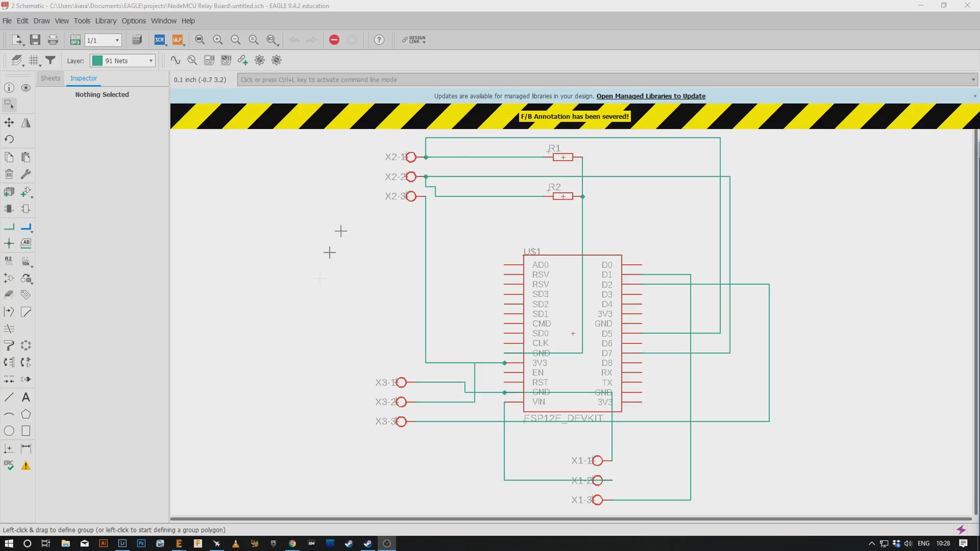Open the grid settings dropdown
The height and width of the screenshot is (551, 980).
point(34,60)
